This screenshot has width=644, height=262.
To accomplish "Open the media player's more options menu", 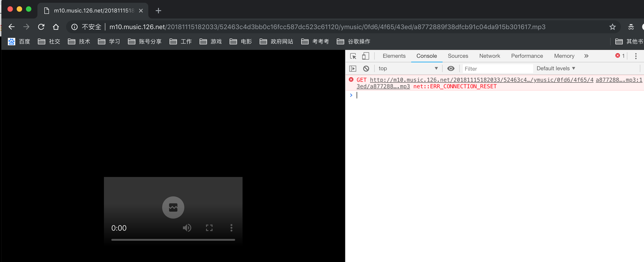I will pos(231,228).
